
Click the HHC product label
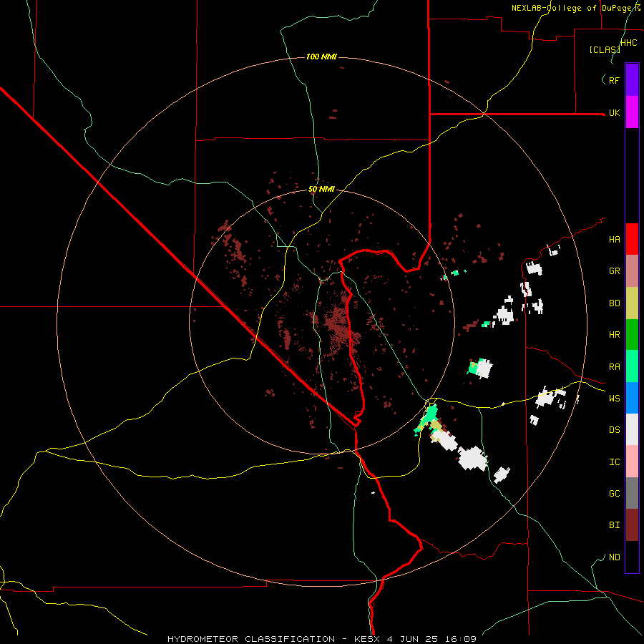pos(629,43)
